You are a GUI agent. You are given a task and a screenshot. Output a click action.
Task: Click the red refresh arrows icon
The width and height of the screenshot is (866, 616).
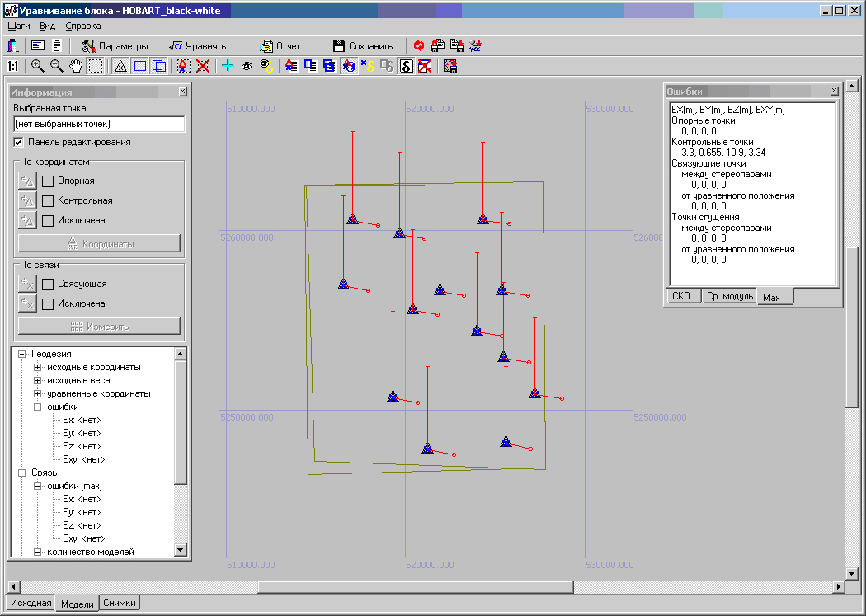click(419, 46)
